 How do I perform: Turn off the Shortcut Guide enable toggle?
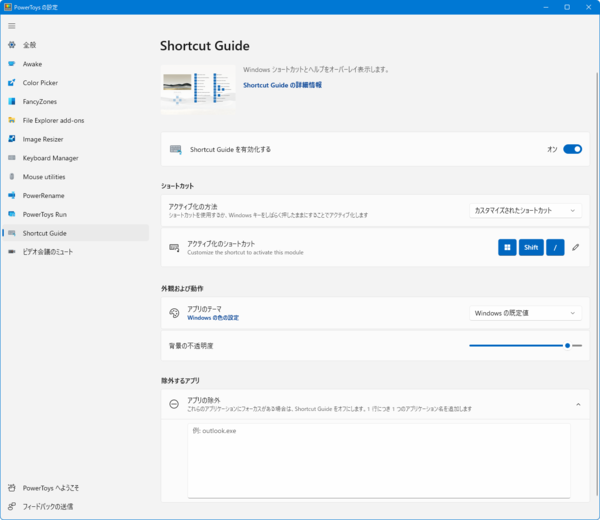pos(572,149)
